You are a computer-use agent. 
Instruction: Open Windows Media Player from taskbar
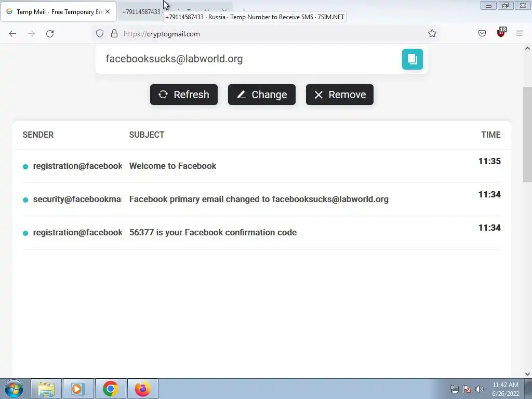[78, 389]
